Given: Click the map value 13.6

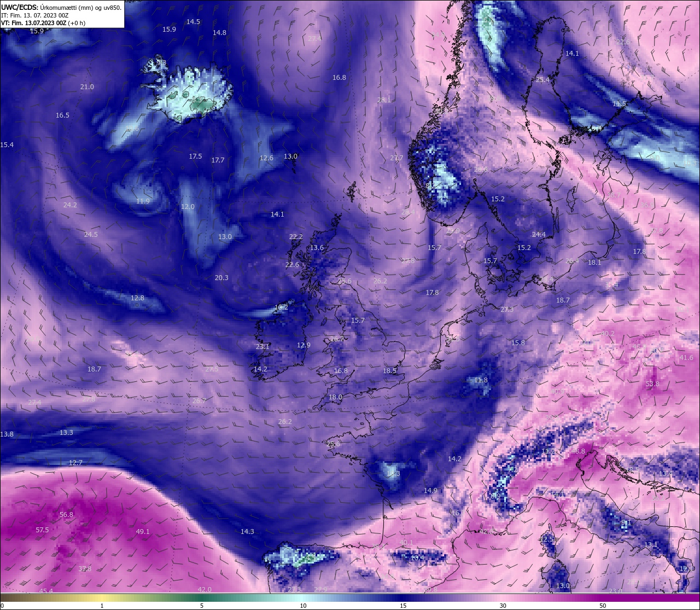Looking at the screenshot, I should click(317, 248).
